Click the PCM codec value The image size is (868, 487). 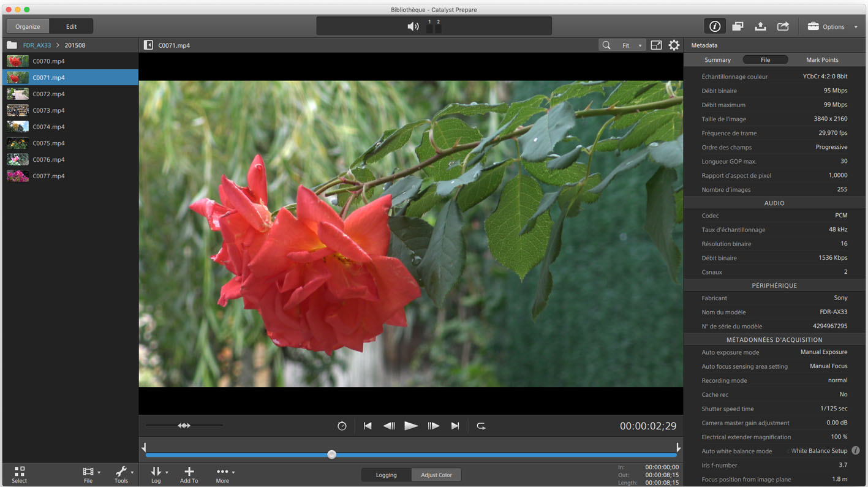[841, 216]
